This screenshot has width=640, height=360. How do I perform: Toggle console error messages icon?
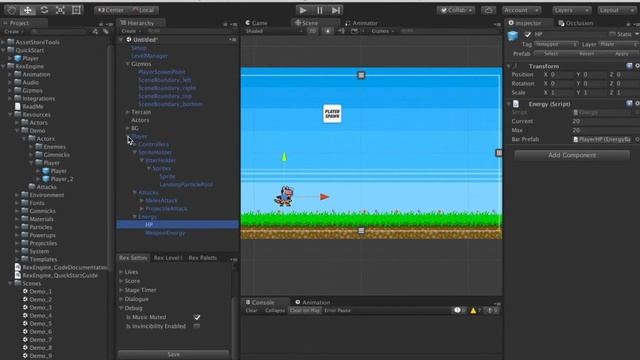click(x=492, y=311)
